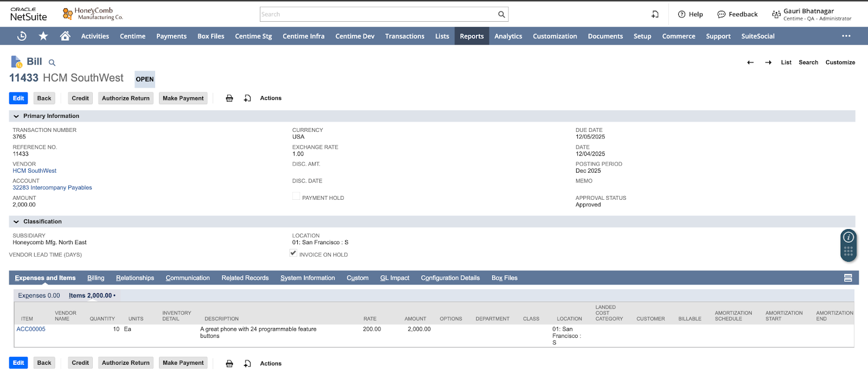Toggle the Invoice On Hold checkbox
Image resolution: width=868 pixels, height=386 pixels.
pyautogui.click(x=293, y=253)
